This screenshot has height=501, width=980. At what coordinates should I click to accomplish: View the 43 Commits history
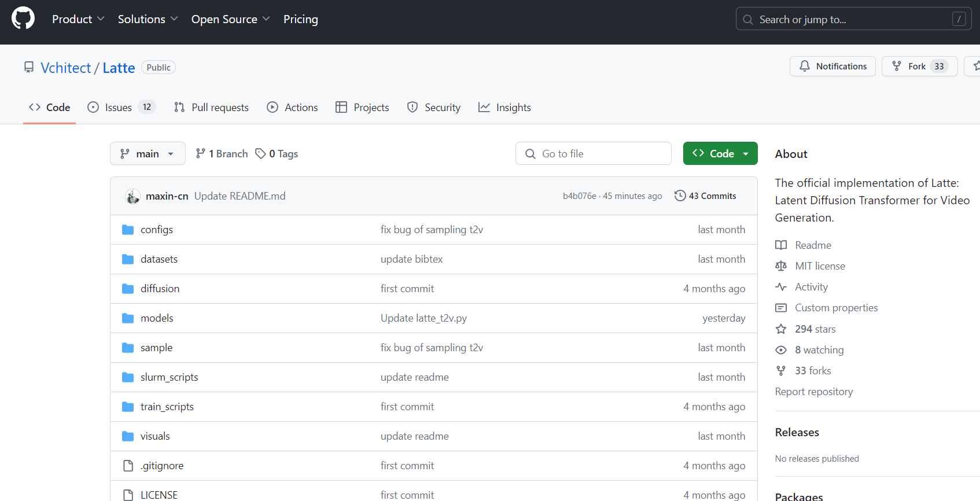[705, 196]
